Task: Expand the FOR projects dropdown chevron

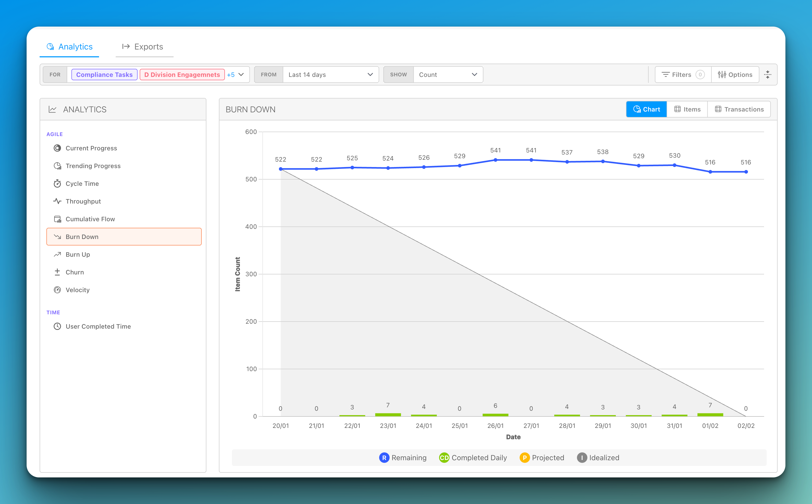Action: pyautogui.click(x=241, y=75)
